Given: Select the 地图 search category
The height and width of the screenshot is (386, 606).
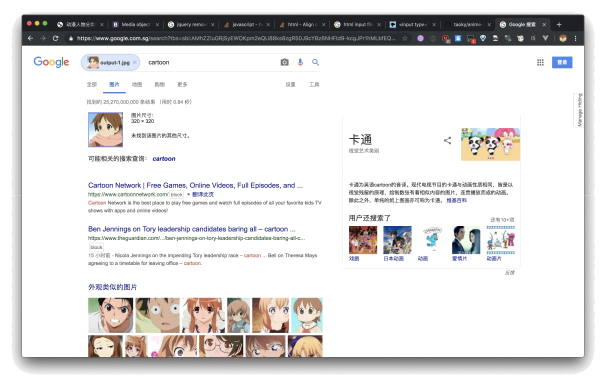Looking at the screenshot, I should [x=137, y=85].
